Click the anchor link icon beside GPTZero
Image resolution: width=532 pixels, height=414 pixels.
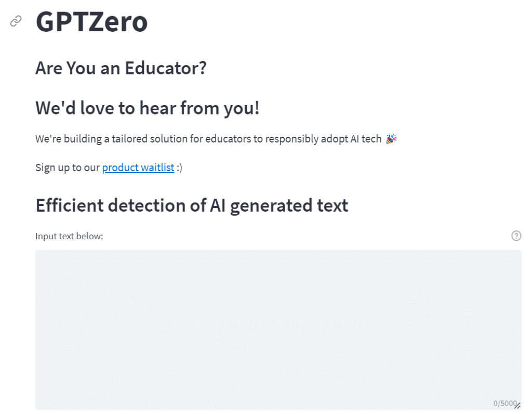(x=16, y=21)
